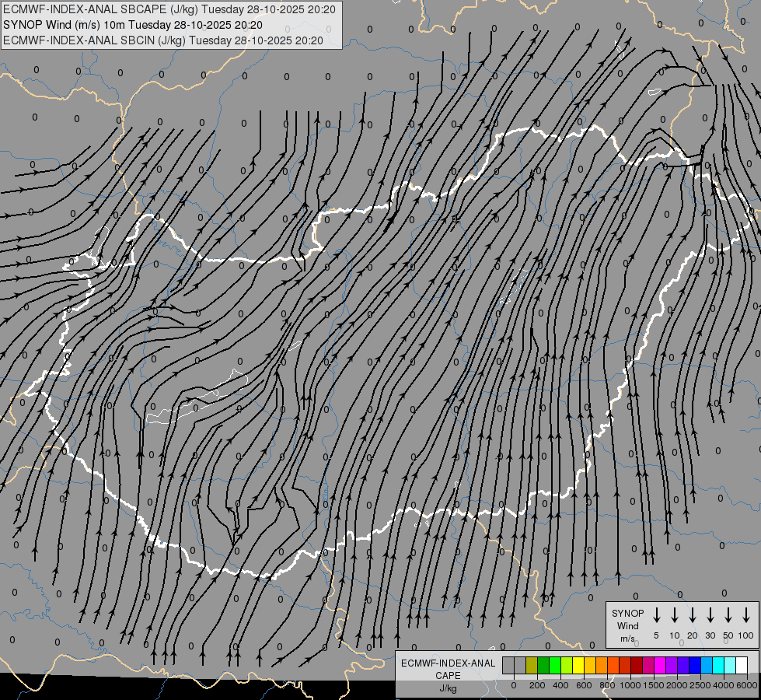This screenshot has width=761, height=700.
Task: Click the SBCAPE title line in header
Action: pos(169,9)
